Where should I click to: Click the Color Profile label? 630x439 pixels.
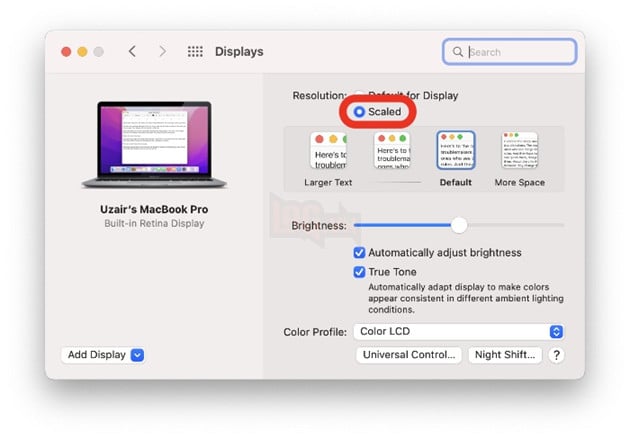pos(315,332)
